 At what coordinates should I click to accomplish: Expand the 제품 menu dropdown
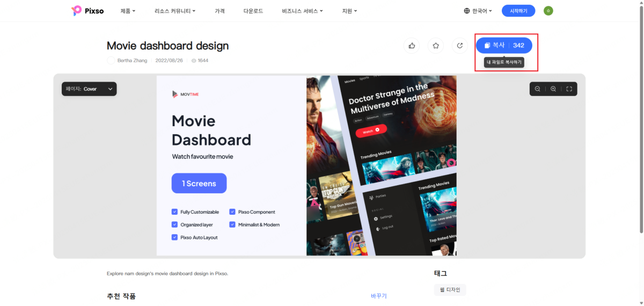click(128, 11)
